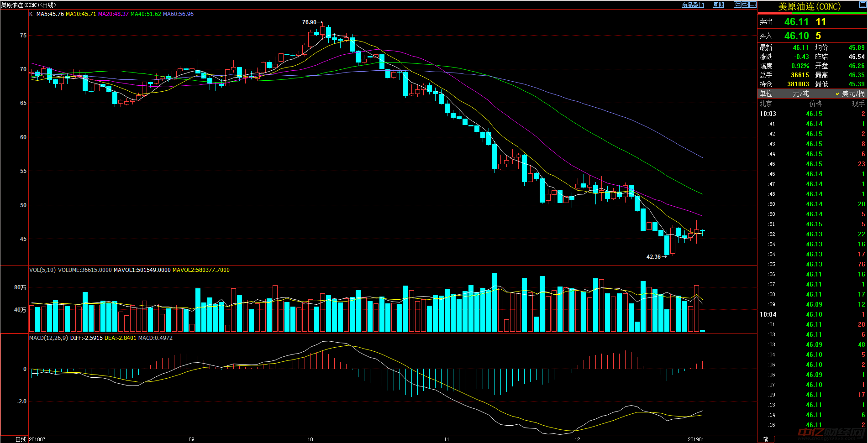Click the MAVOL1:501549.0000 label
This screenshot has height=443, width=868.
[x=142, y=270]
